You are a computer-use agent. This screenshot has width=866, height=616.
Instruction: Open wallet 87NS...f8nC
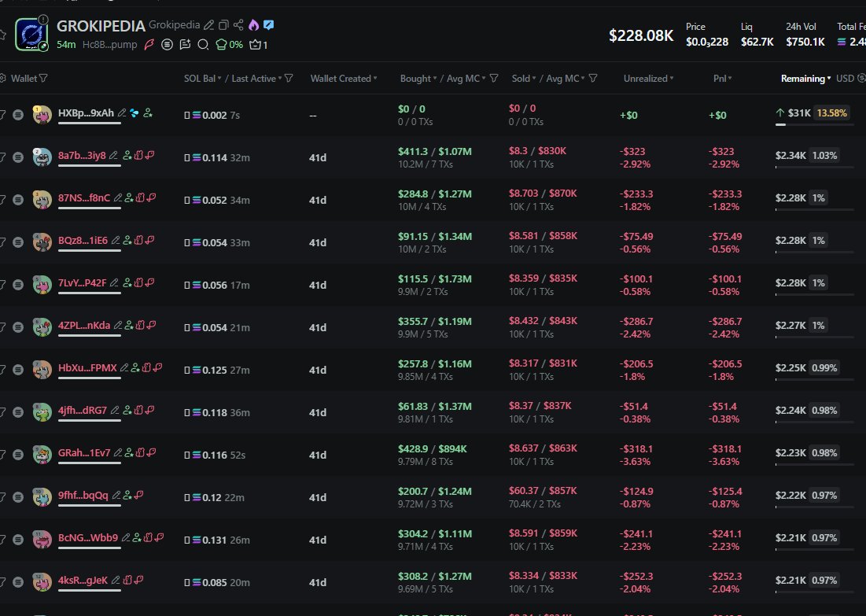(84, 197)
